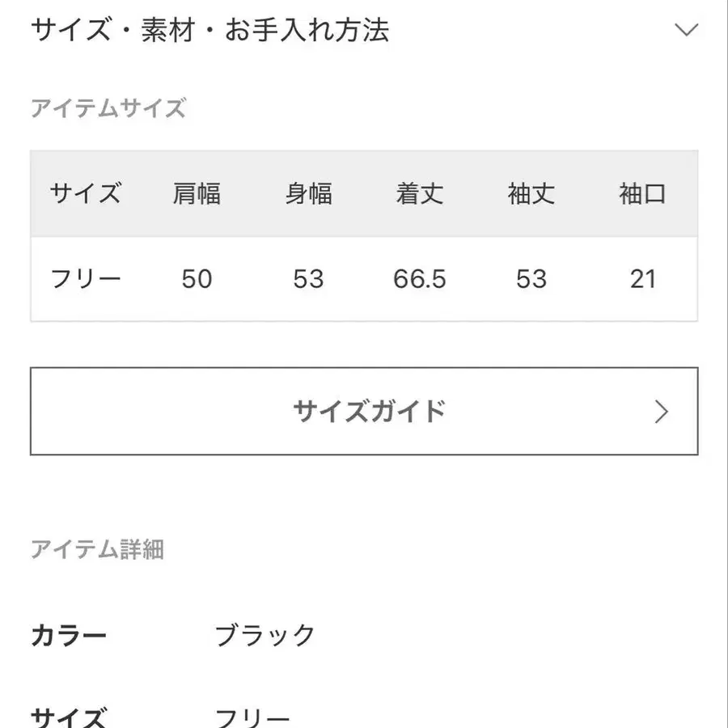
Task: Click the サイズ column header
Action: pos(85,193)
